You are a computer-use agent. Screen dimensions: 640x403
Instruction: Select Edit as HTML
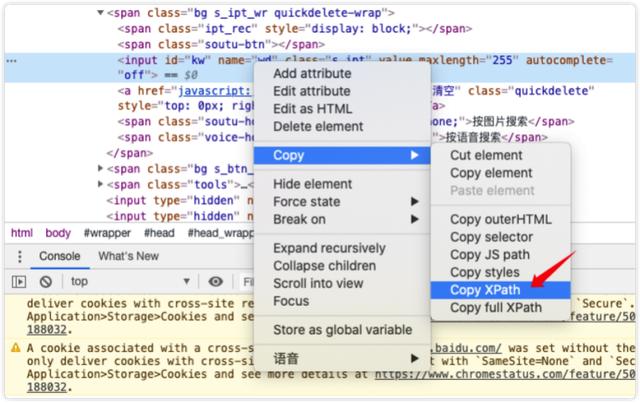(312, 109)
